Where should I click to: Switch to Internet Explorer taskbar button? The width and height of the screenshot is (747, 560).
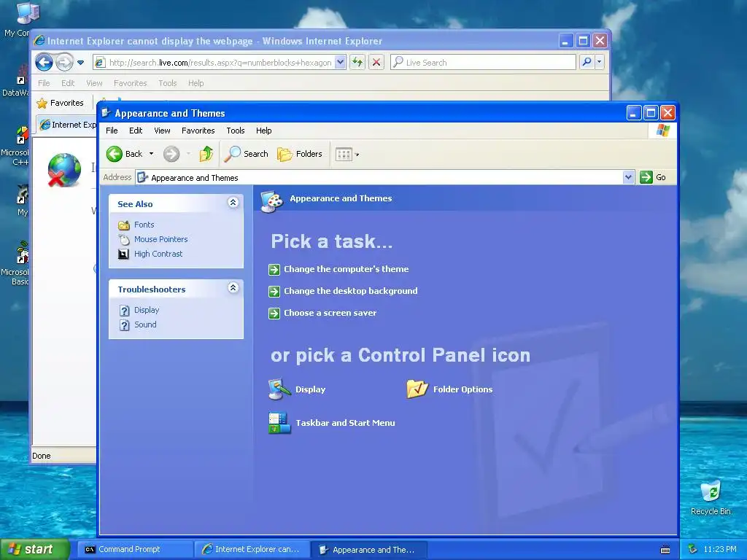coord(252,550)
